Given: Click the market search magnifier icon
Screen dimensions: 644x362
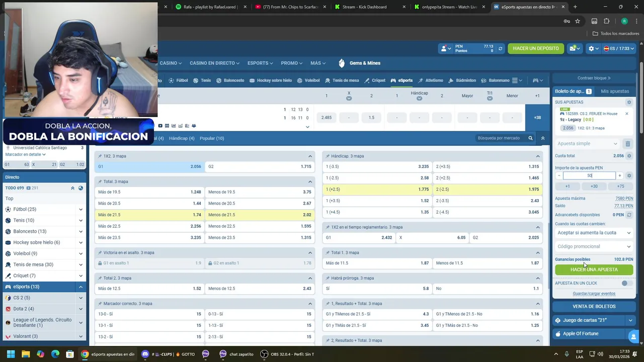Looking at the screenshot, I should [530, 138].
